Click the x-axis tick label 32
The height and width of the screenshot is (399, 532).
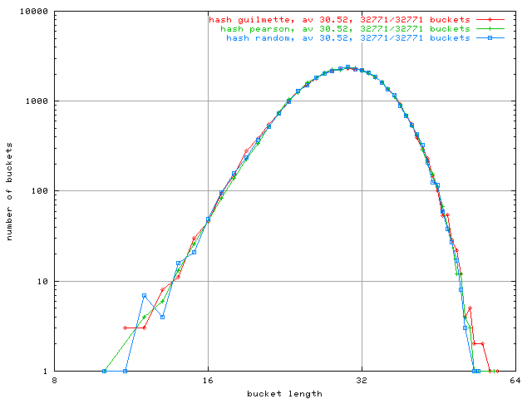(362, 382)
